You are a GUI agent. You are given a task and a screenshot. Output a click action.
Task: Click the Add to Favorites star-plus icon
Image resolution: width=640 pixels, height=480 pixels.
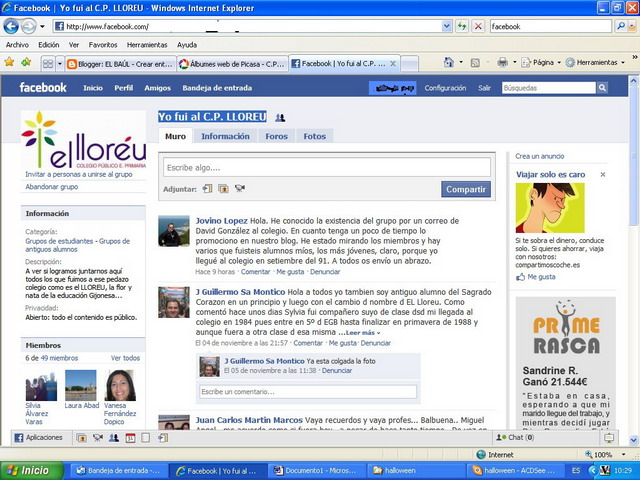tap(26, 62)
